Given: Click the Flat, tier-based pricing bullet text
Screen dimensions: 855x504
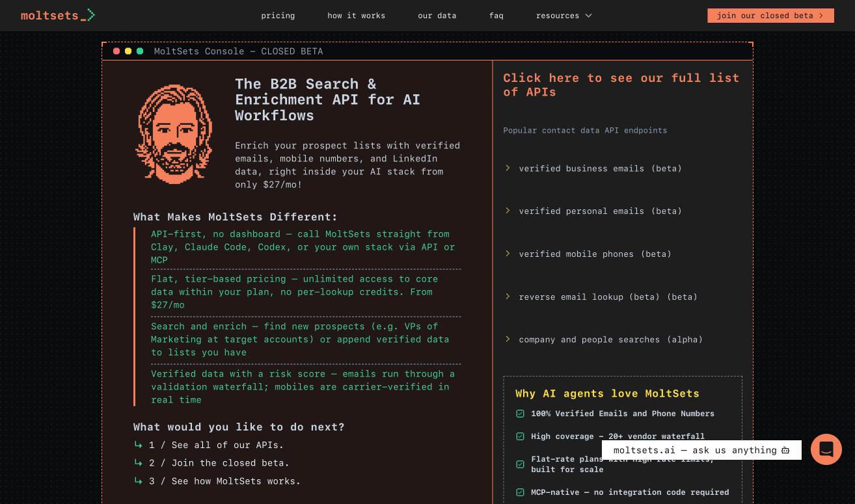Looking at the screenshot, I should coord(294,292).
